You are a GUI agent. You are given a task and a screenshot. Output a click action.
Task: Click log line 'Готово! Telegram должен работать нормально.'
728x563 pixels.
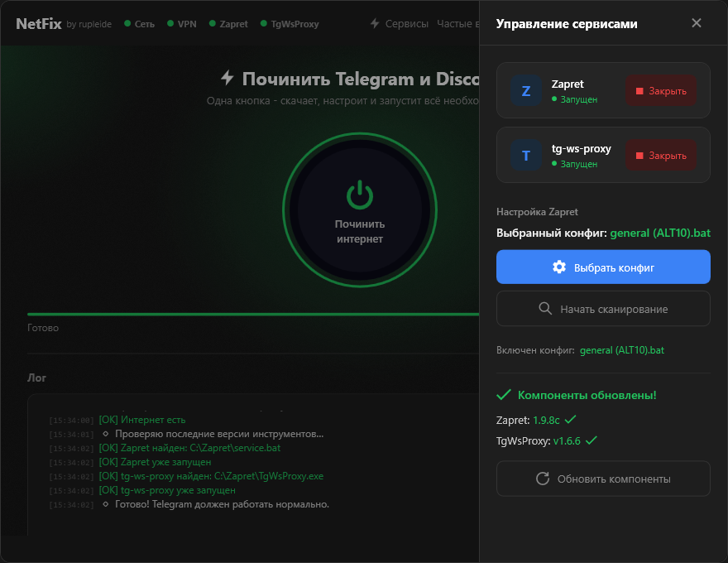click(222, 504)
